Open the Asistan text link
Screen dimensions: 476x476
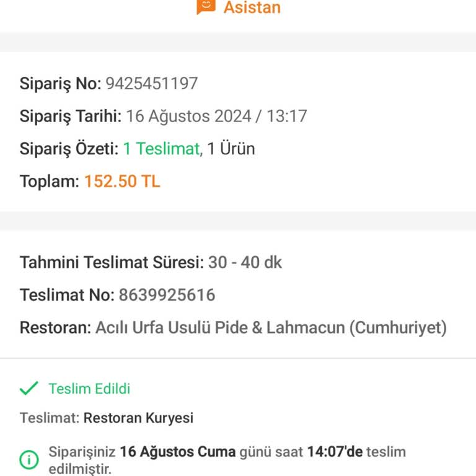(x=252, y=7)
